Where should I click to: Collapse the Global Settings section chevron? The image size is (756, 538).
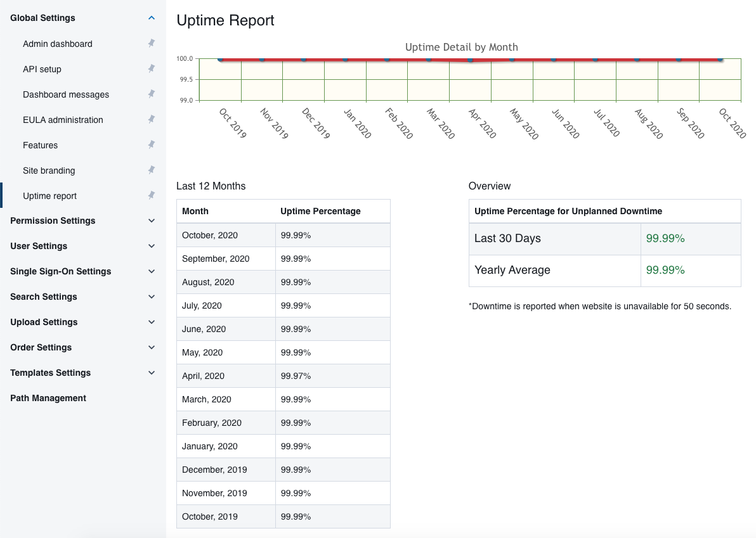click(152, 18)
